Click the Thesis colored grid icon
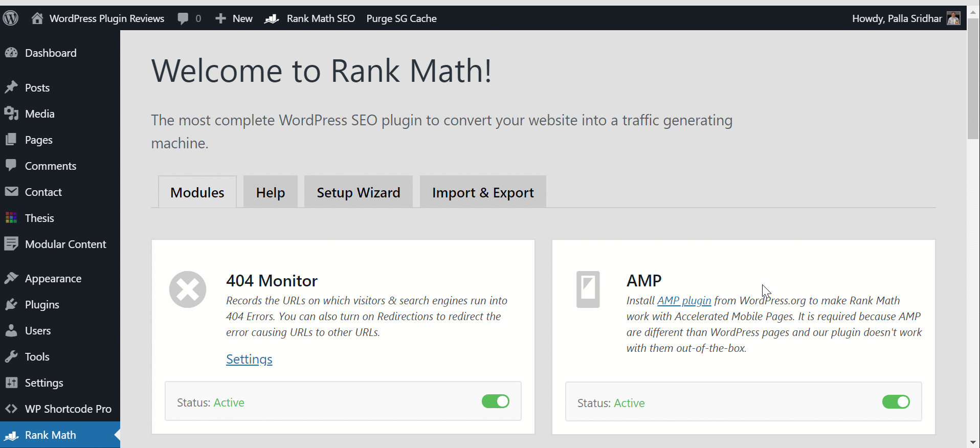980x448 pixels. tap(11, 218)
